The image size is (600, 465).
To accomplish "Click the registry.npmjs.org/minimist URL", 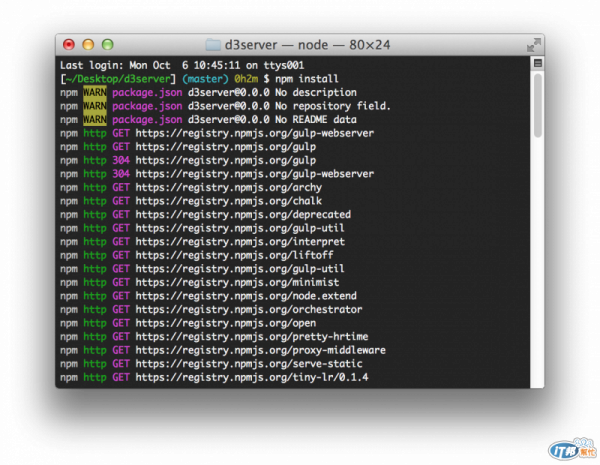I will pos(237,282).
